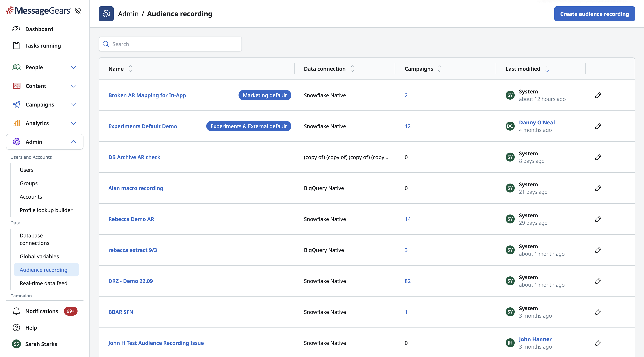Click the 99+ notifications badge
Image resolution: width=644 pixels, height=357 pixels.
70,311
